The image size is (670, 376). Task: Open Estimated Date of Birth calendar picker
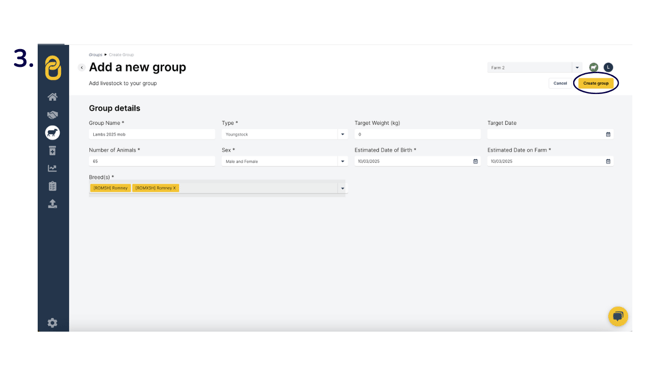(475, 161)
